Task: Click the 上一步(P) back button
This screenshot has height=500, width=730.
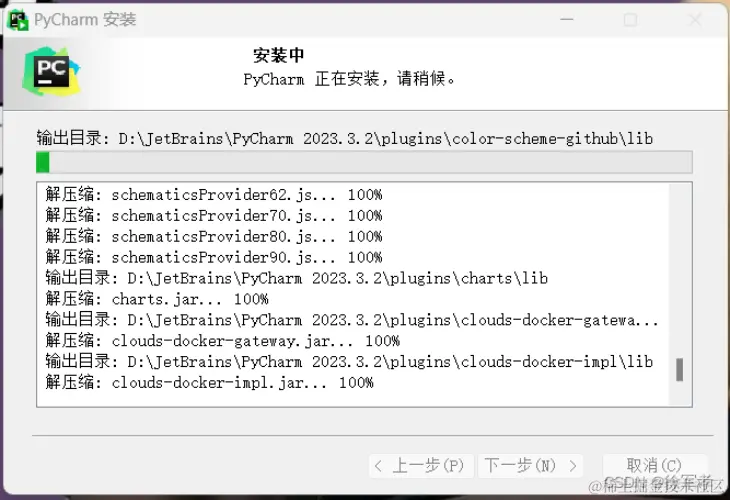Action: (x=421, y=465)
